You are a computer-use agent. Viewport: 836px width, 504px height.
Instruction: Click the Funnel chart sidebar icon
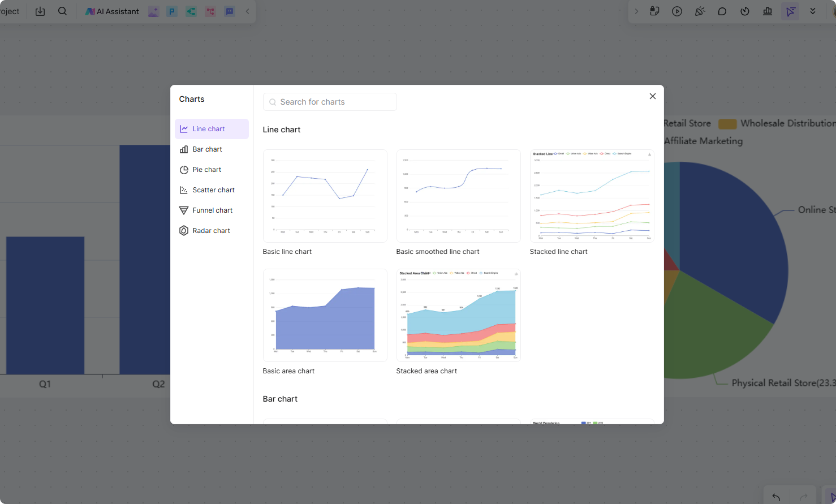[x=184, y=210]
